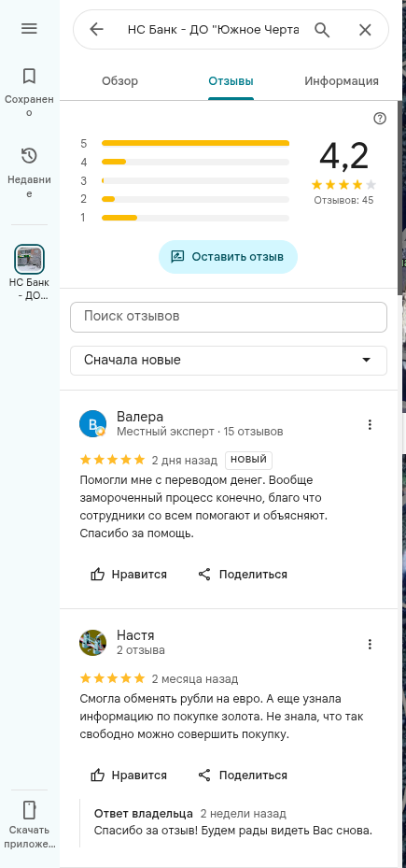This screenshot has height=868, width=406.
Task: Click the 2 отзыва text under Настя
Action: pos(141,650)
